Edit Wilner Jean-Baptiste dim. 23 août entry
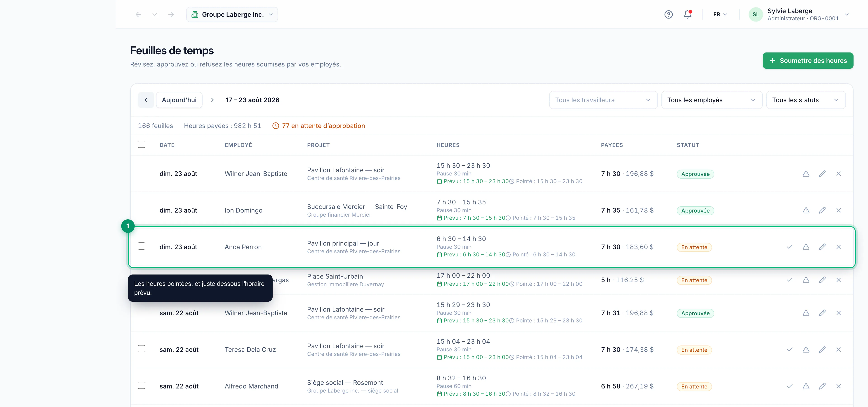 point(822,174)
